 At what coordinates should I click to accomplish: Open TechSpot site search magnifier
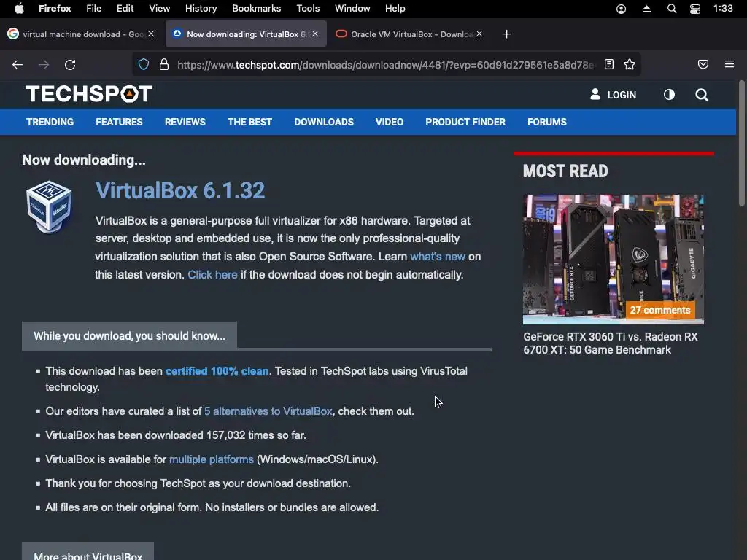702,95
